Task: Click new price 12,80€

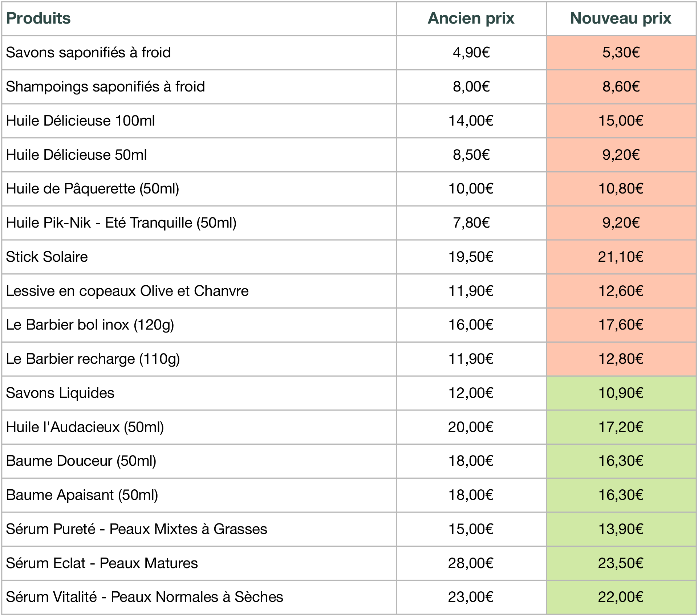Action: 621,359
